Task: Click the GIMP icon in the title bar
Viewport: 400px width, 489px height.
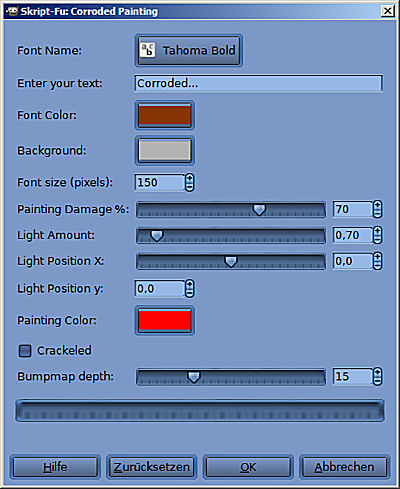Action: 12,11
